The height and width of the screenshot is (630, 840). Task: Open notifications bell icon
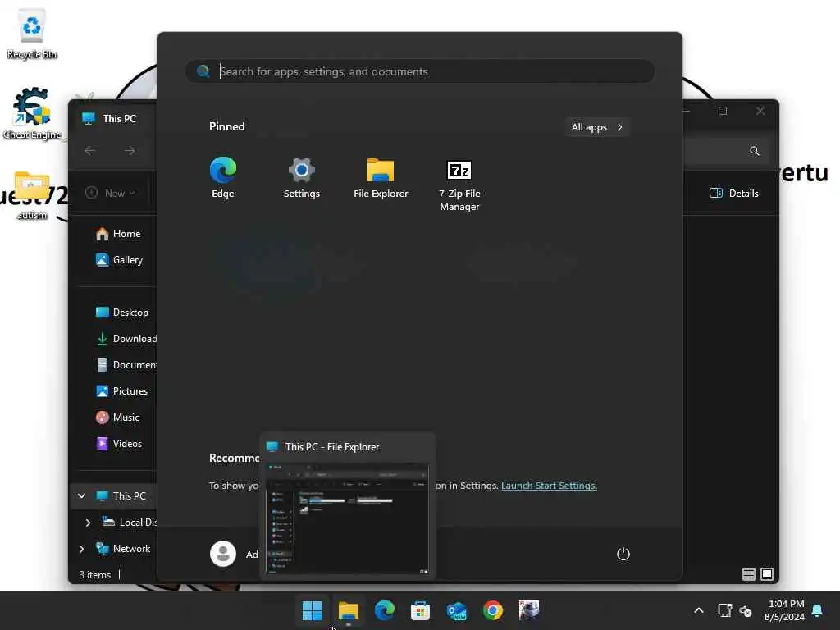tap(818, 610)
